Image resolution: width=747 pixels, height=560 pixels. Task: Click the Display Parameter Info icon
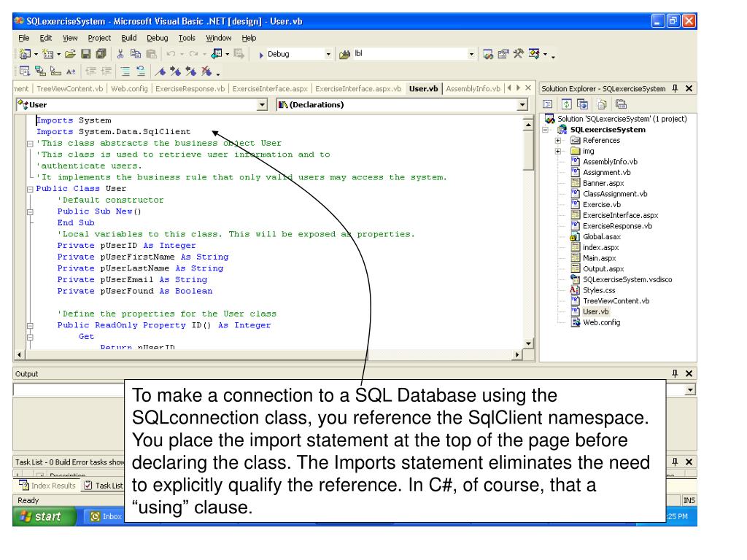coord(40,71)
